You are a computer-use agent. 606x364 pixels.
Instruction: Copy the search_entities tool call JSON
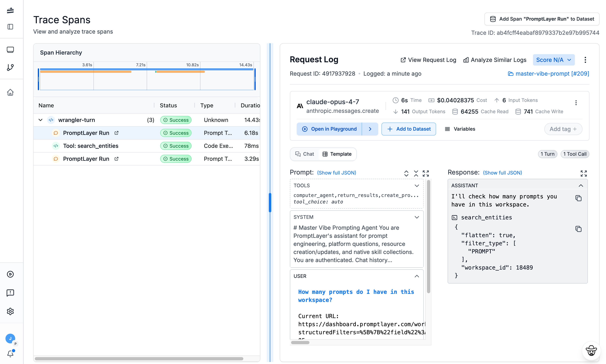tap(578, 229)
